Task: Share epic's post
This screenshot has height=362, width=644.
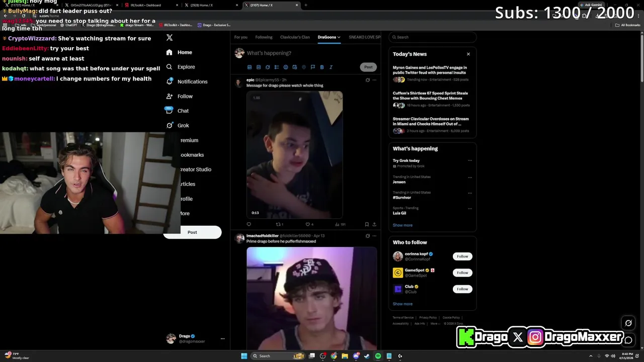Action: coord(374,224)
